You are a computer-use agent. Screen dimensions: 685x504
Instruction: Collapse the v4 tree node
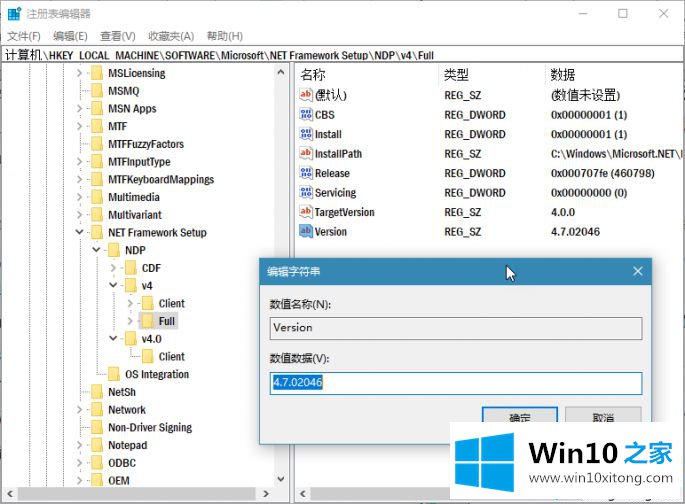click(113, 286)
